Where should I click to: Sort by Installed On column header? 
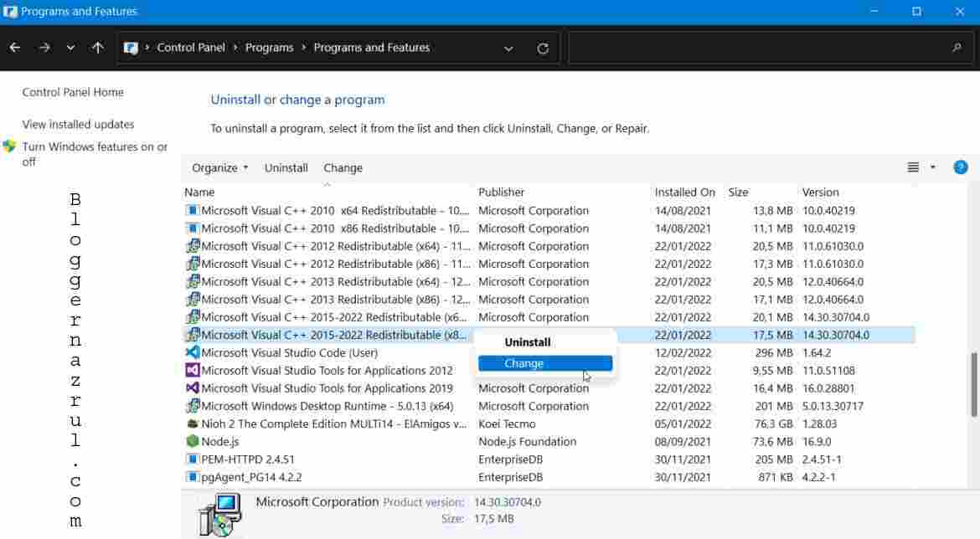point(685,192)
